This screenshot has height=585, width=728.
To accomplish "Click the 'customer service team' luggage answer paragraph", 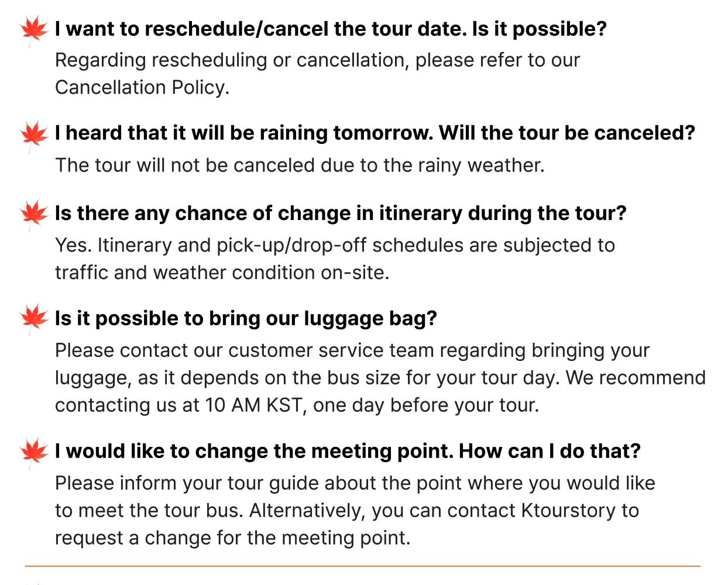I will coord(380,377).
